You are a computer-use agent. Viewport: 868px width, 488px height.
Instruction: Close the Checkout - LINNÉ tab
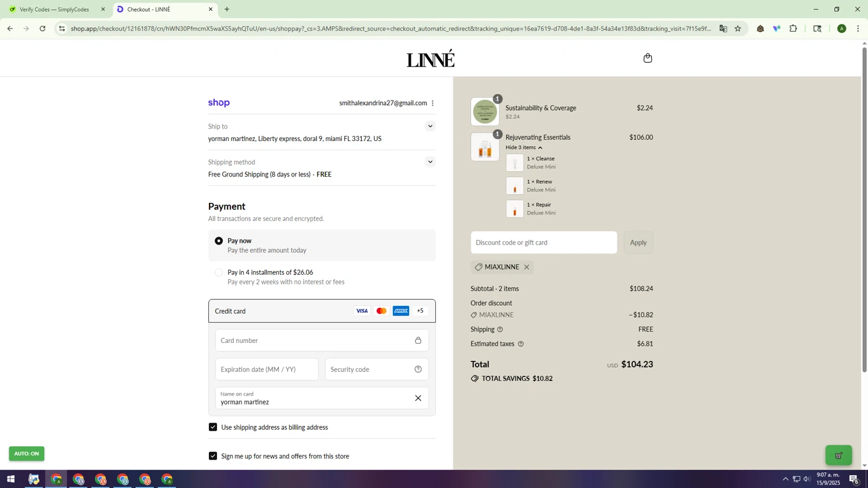coord(211,9)
